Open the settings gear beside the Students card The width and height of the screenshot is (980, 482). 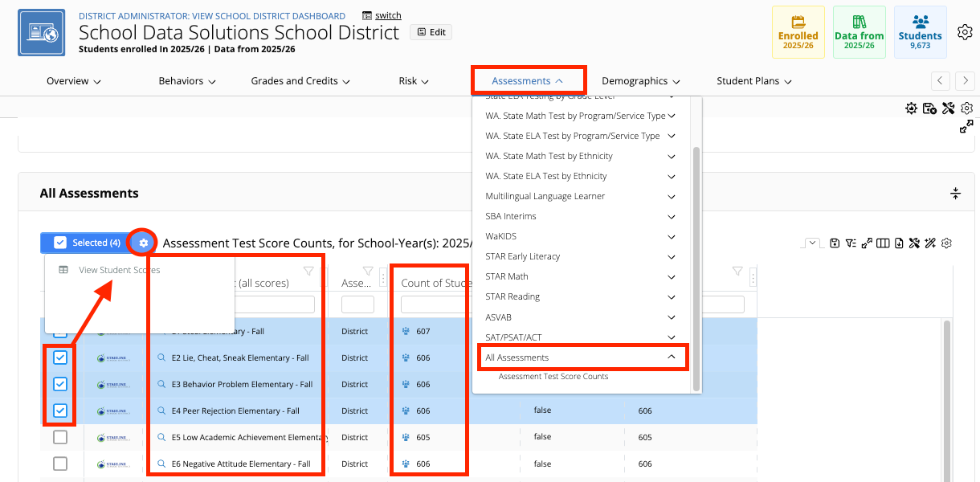[x=965, y=32]
